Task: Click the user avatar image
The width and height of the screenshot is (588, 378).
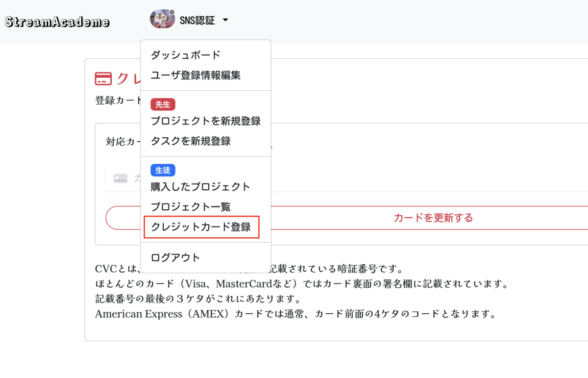Action: [162, 20]
